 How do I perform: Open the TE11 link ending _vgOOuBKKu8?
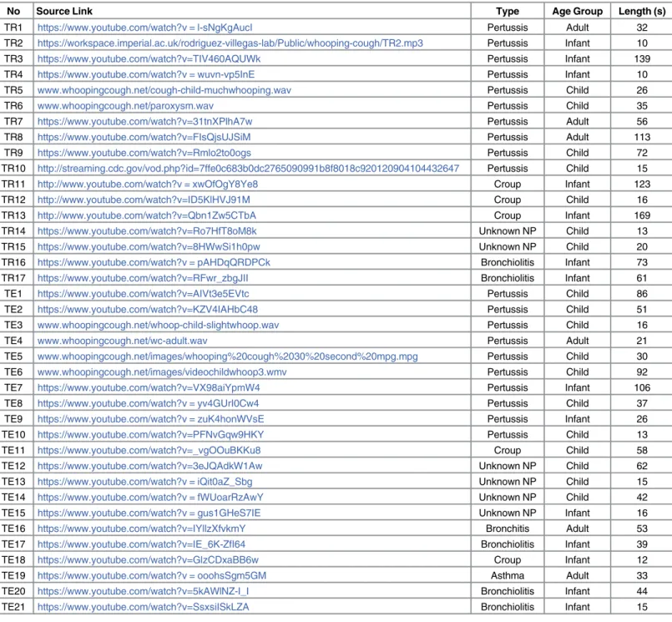(x=149, y=450)
